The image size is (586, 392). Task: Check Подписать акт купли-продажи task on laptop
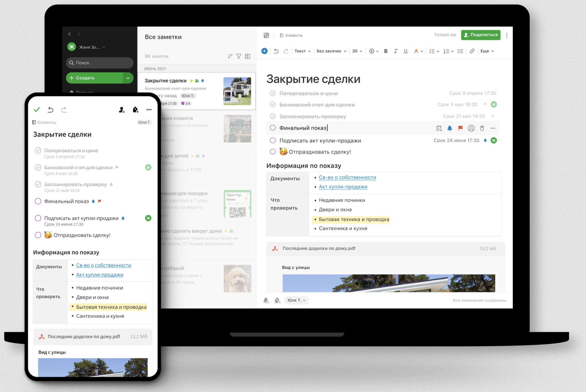point(273,140)
